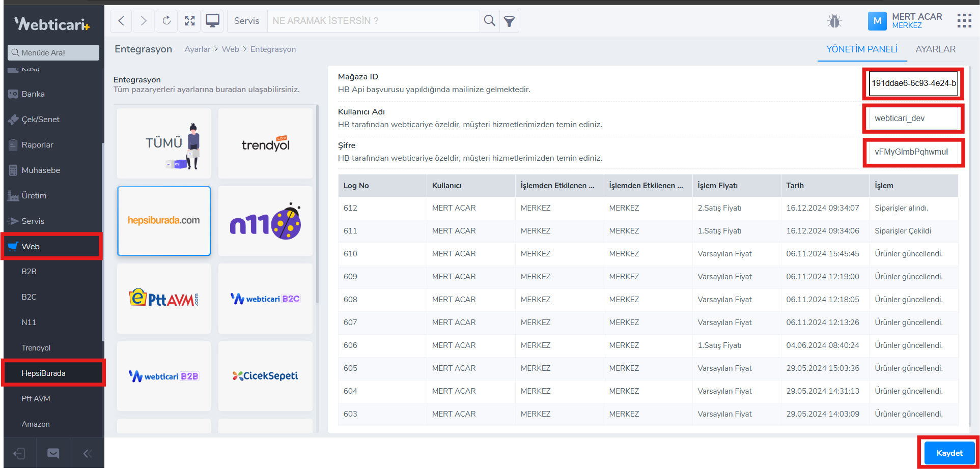
Task: Click the Ayarlar breadcrumb link
Action: coord(198,49)
